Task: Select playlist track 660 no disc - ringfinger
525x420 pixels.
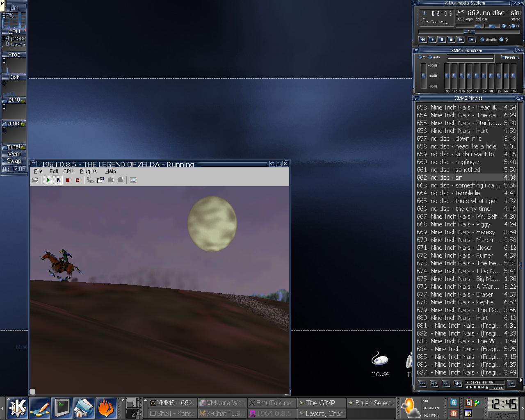Action: pos(466,162)
